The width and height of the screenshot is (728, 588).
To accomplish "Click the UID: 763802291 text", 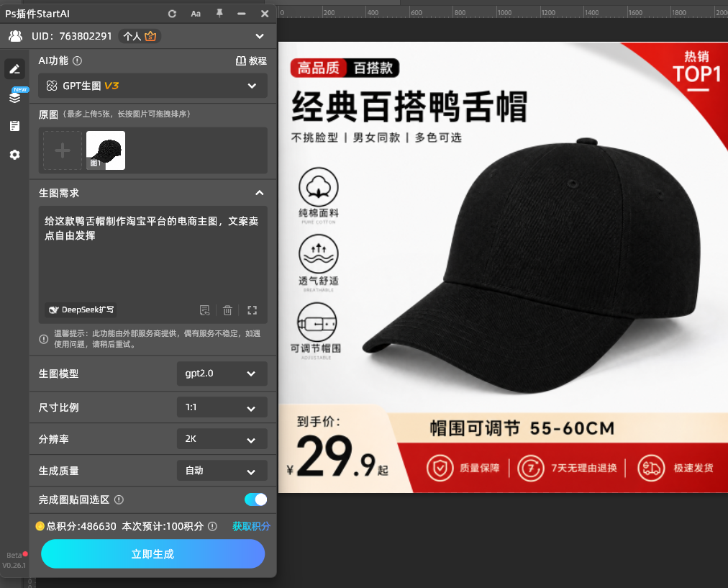I will (x=71, y=36).
